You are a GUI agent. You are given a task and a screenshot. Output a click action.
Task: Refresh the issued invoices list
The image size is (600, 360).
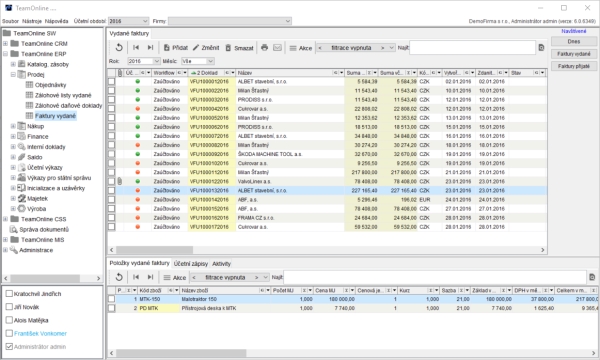(119, 47)
